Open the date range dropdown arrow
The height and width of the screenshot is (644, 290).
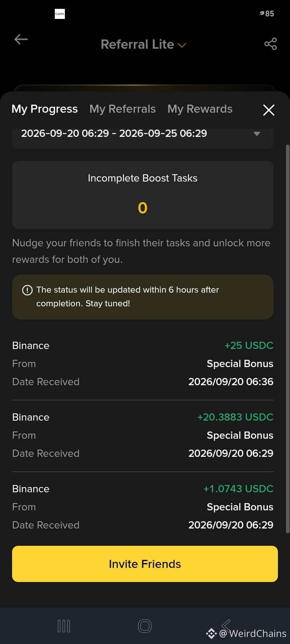point(257,134)
